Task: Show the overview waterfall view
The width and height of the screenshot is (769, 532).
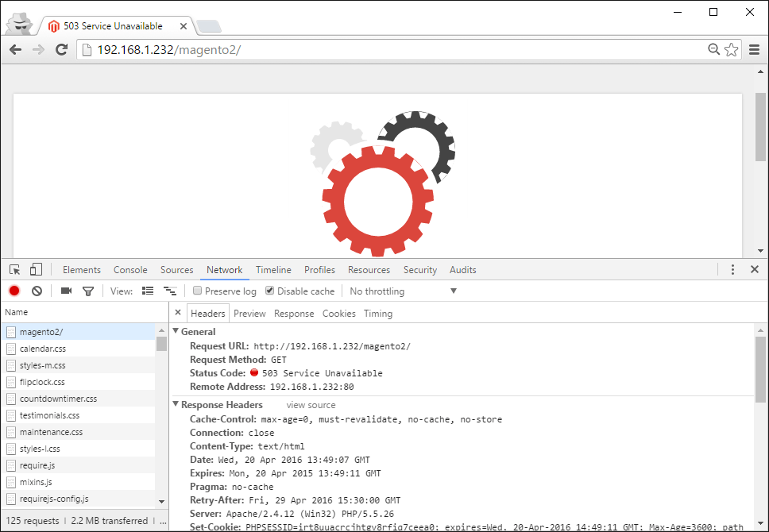Action: (x=170, y=291)
